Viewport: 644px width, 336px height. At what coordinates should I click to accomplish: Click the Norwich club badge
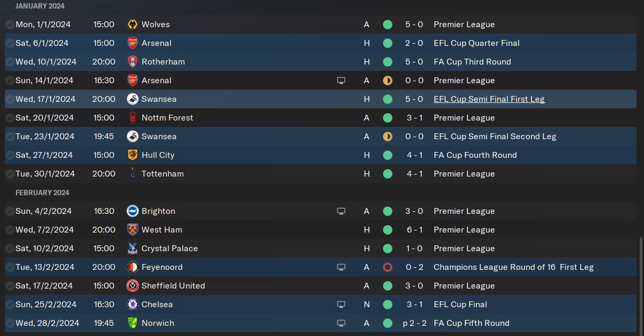click(x=132, y=323)
